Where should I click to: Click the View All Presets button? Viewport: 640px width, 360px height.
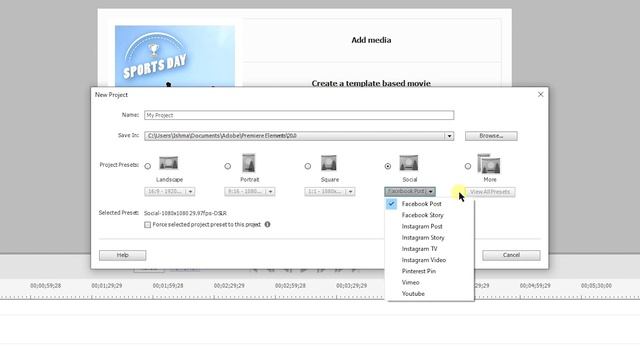[x=490, y=191]
